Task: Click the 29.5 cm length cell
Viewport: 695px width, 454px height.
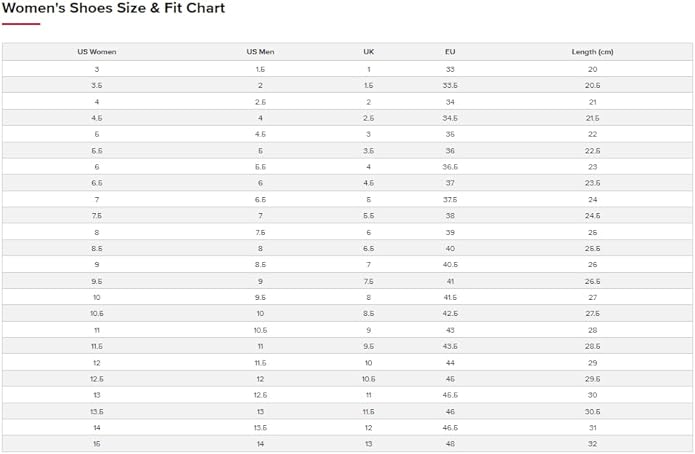Action: point(592,379)
